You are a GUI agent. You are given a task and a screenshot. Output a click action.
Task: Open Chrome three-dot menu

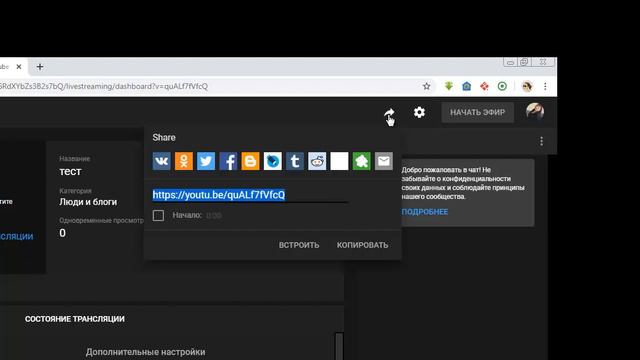545,86
